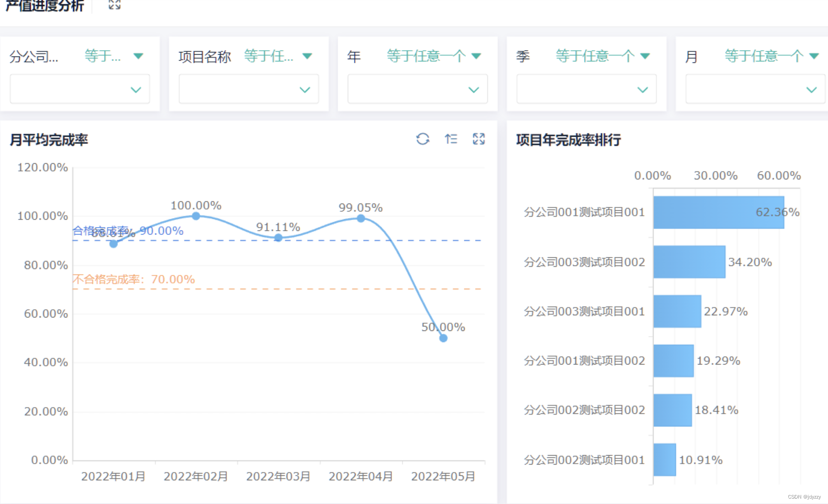The image size is (828, 504).
Task: Expand the 月平均完成率 chart to fullscreen
Action: (x=479, y=139)
